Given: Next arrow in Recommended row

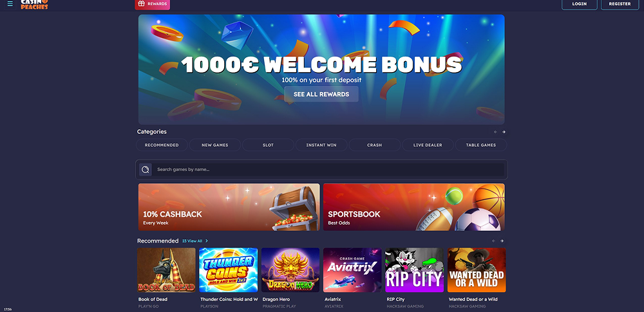Looking at the screenshot, I should 502,241.
